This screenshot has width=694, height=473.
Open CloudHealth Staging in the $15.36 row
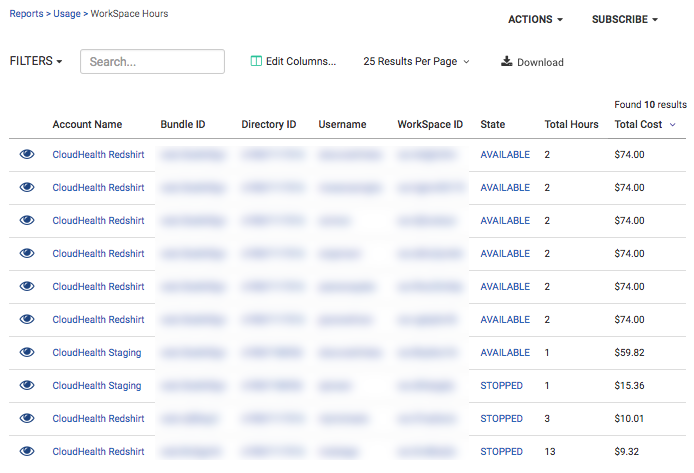pos(97,386)
